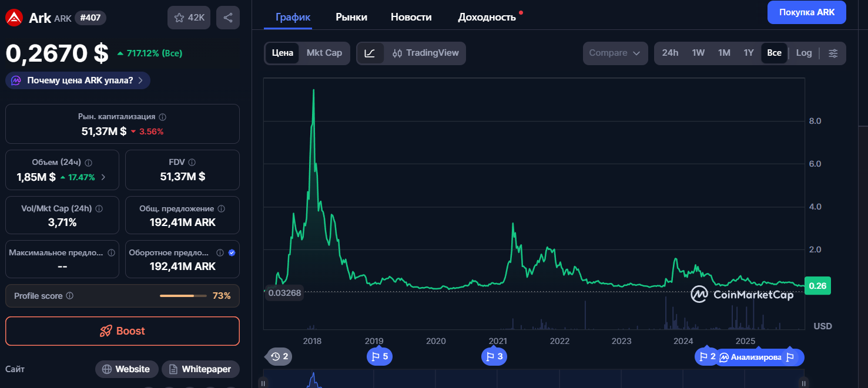Click the Profile score progress bar at 73%
The height and width of the screenshot is (388, 868).
[182, 296]
